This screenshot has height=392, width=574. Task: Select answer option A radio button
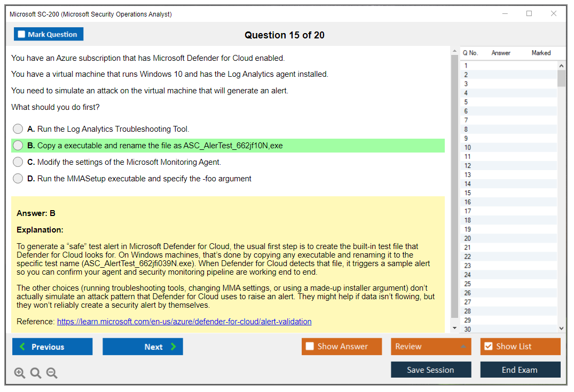18,129
